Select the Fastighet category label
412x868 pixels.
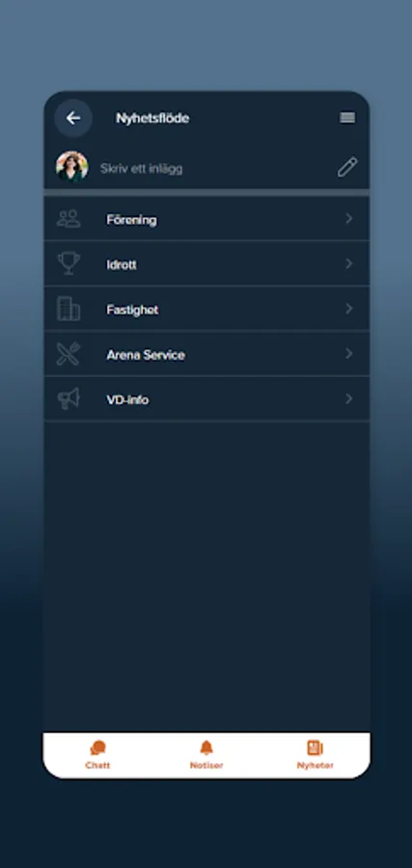click(x=132, y=310)
